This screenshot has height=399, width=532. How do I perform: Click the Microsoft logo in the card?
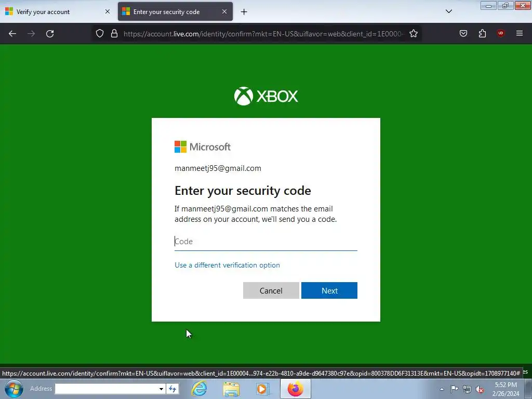coord(203,147)
